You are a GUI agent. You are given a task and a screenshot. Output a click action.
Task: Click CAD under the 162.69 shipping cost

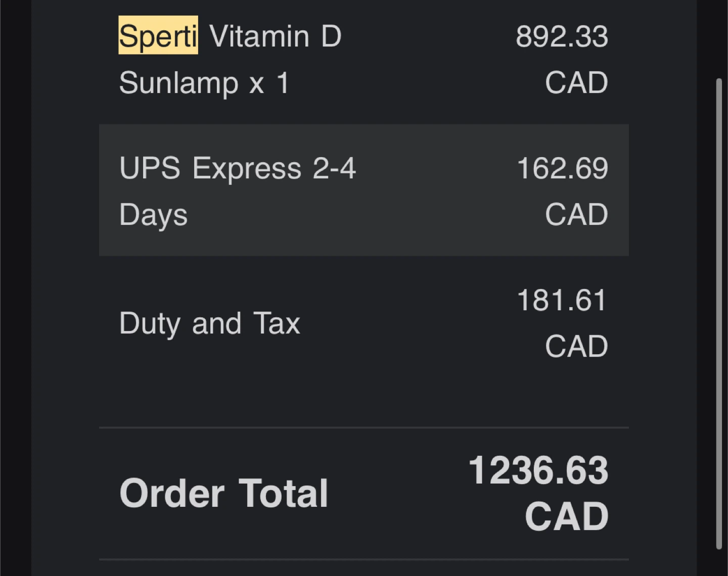click(576, 215)
